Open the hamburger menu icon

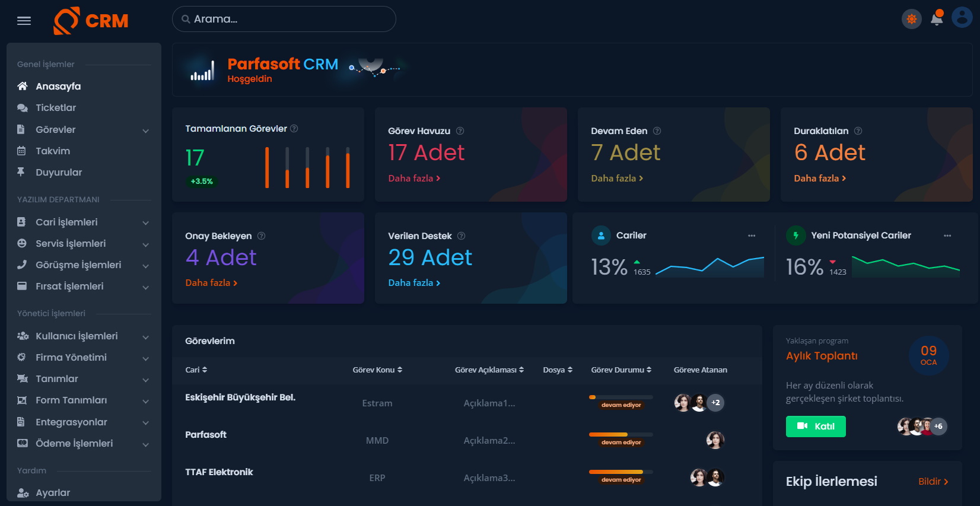24,21
